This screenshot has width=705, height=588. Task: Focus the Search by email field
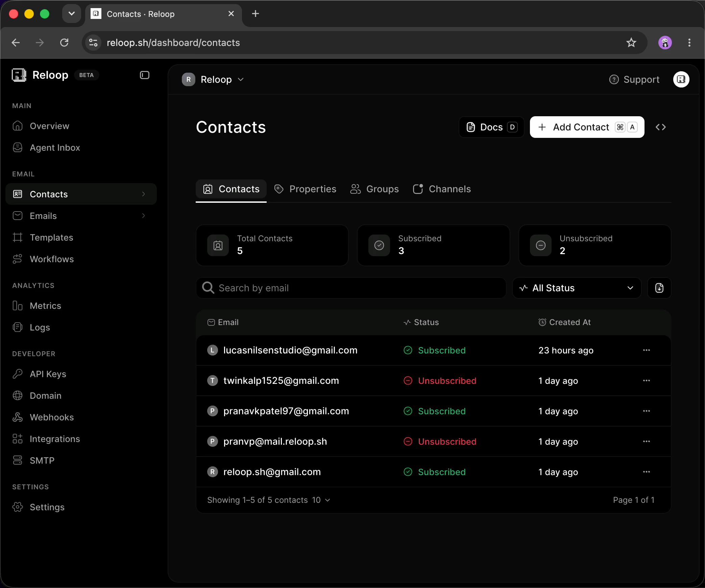tap(351, 288)
